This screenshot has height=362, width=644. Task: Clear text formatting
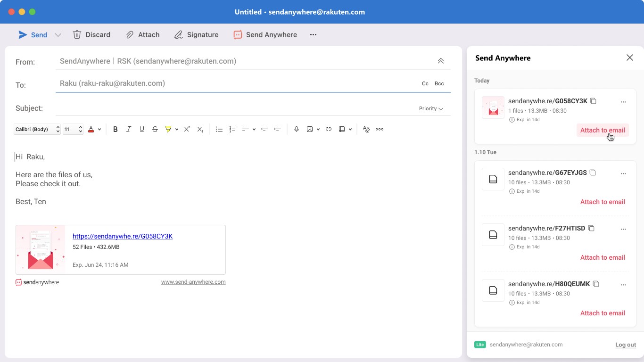[x=366, y=129]
